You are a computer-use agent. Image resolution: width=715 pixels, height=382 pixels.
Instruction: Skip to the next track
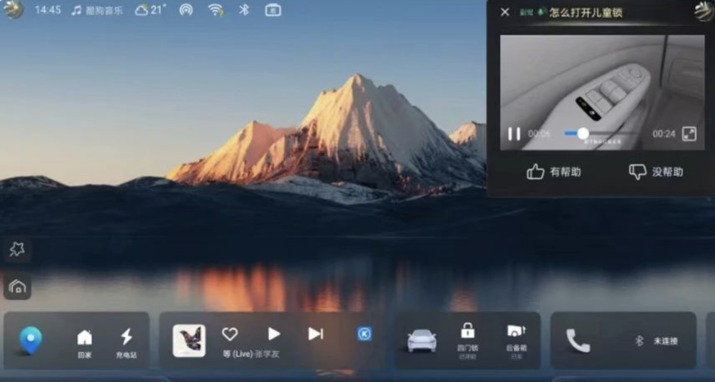click(x=316, y=334)
